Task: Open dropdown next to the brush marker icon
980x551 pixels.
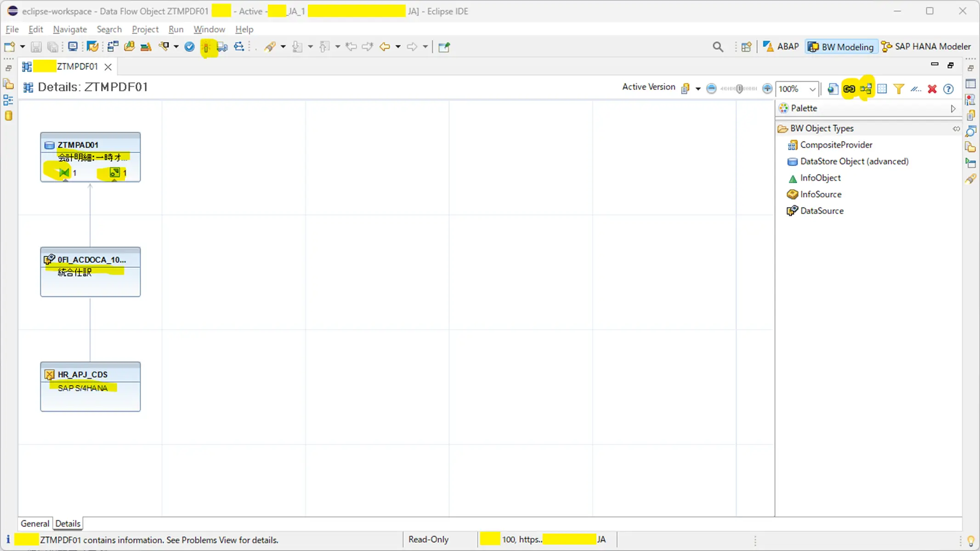Action: click(283, 47)
